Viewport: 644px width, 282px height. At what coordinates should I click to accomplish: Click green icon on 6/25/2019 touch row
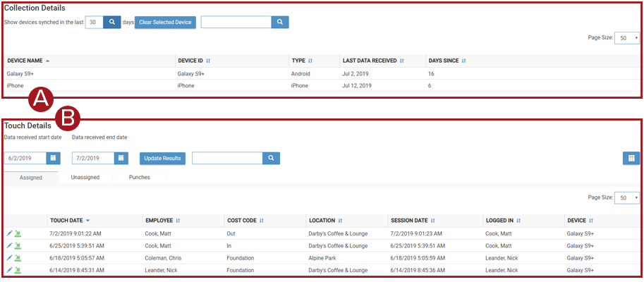tap(18, 245)
